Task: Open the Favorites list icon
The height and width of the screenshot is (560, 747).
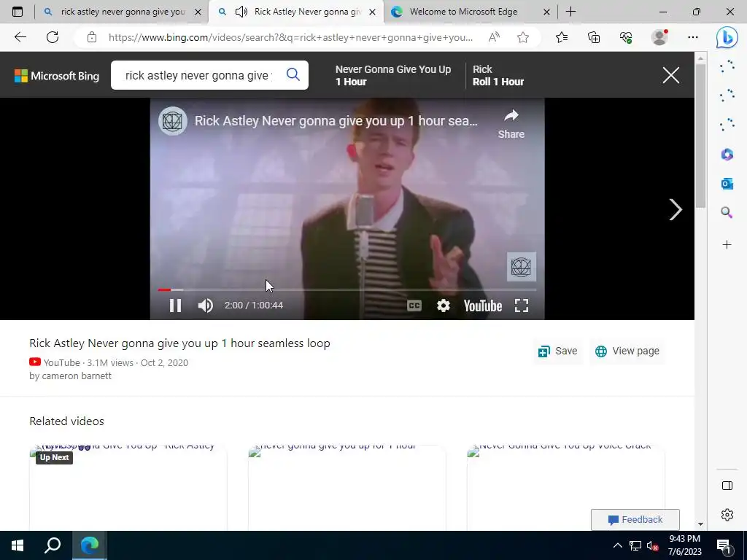Action: [x=562, y=37]
